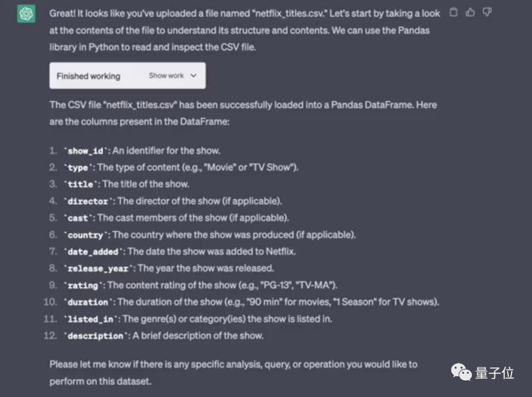Image resolution: width=532 pixels, height=397 pixels.
Task: Click the duration column code label
Action: (x=88, y=302)
